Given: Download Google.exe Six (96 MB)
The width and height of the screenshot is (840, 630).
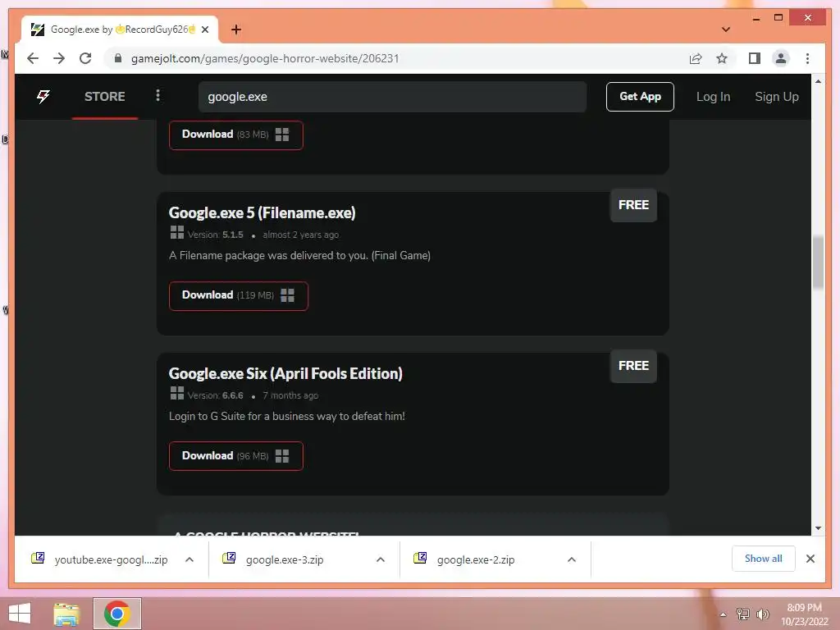Looking at the screenshot, I should pyautogui.click(x=235, y=456).
